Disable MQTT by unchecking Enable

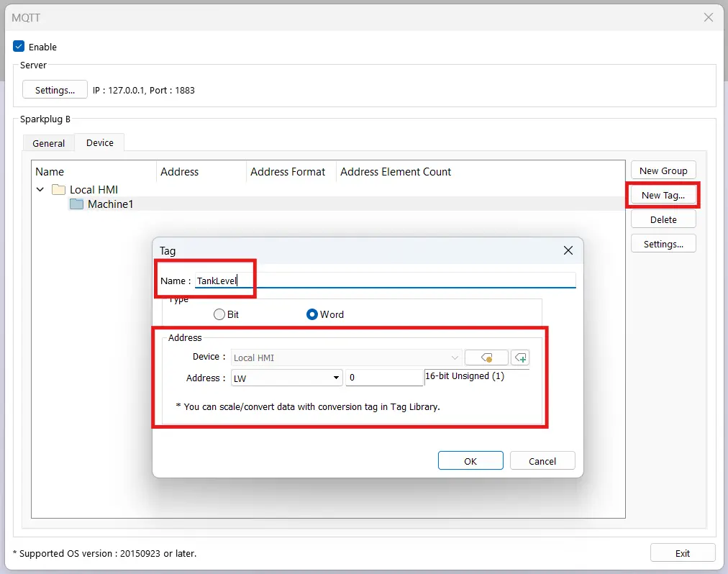(18, 46)
